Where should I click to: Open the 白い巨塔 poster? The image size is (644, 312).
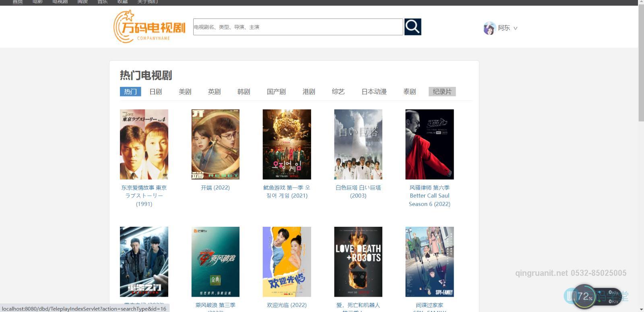[x=358, y=144]
